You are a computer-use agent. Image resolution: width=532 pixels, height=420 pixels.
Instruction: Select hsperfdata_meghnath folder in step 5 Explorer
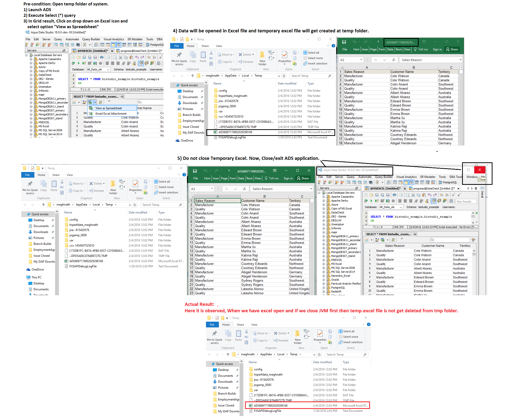point(83,225)
